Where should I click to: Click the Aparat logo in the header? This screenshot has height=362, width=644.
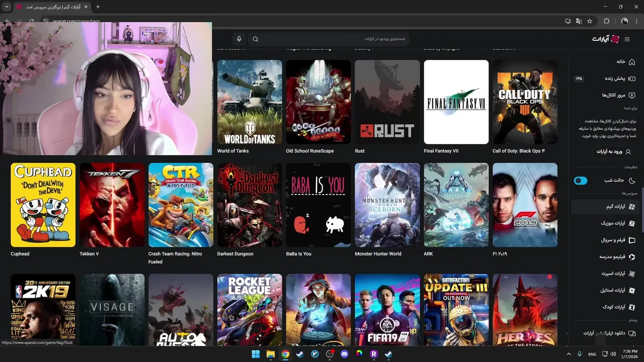606,39
